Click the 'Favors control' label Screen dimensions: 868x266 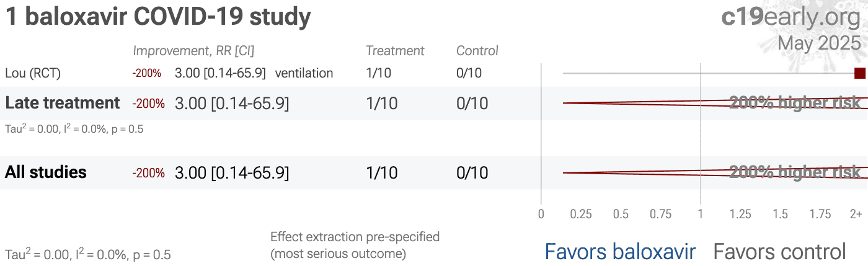click(x=779, y=252)
